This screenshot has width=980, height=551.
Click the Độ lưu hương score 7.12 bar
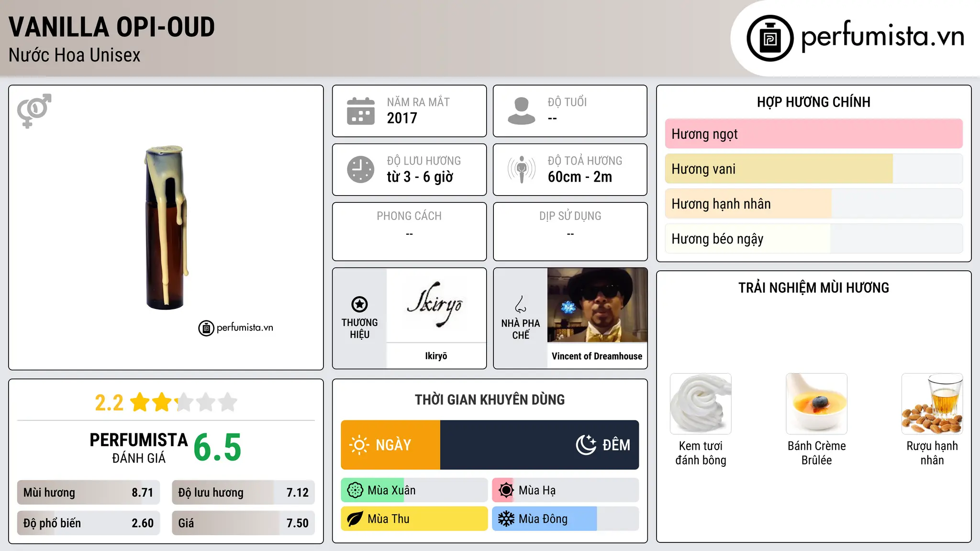click(243, 493)
